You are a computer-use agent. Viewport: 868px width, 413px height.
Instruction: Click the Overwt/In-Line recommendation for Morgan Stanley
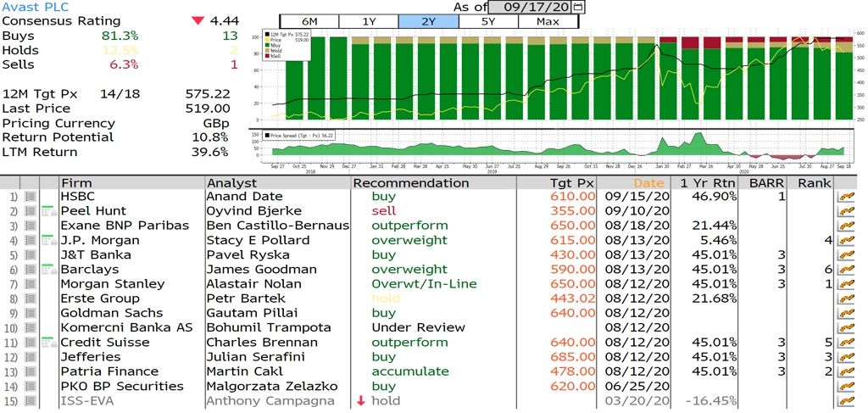(x=424, y=284)
